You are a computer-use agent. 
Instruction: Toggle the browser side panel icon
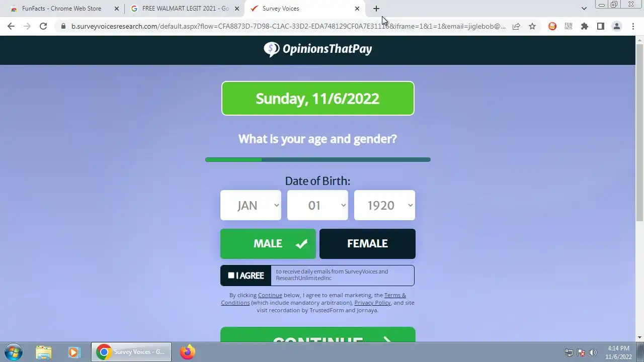click(x=601, y=26)
